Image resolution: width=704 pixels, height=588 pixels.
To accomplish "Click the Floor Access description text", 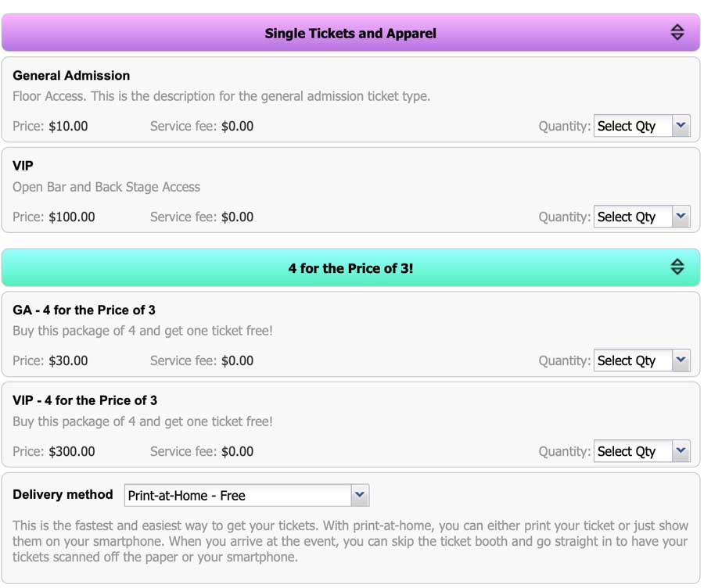I will click(x=221, y=96).
